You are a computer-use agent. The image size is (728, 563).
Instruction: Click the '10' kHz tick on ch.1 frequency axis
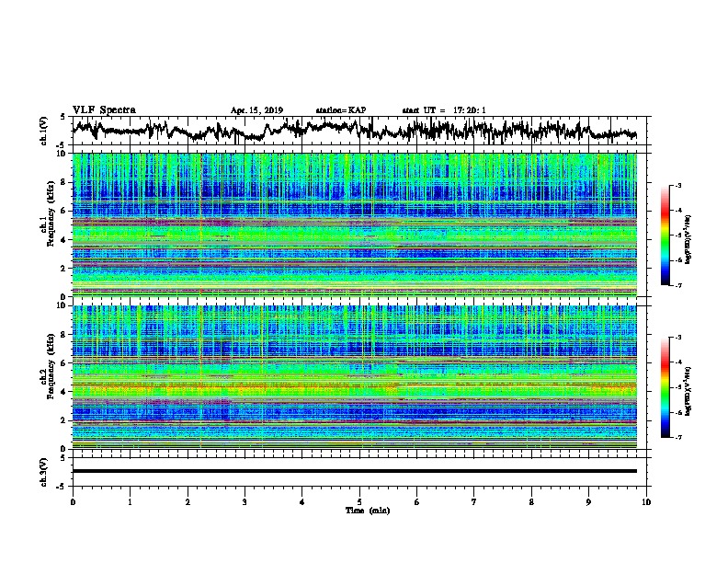point(62,154)
